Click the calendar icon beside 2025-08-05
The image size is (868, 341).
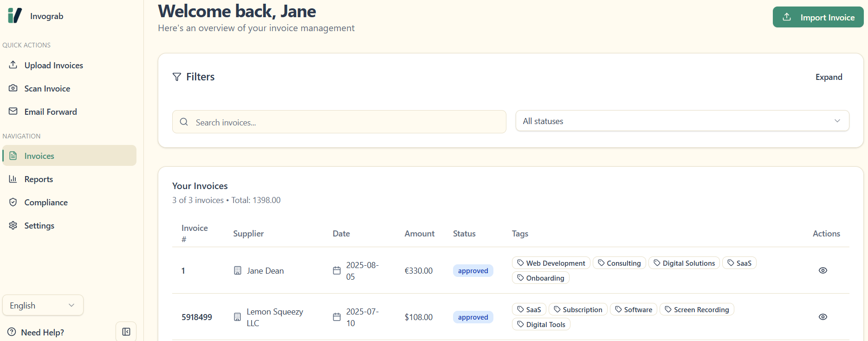point(337,270)
